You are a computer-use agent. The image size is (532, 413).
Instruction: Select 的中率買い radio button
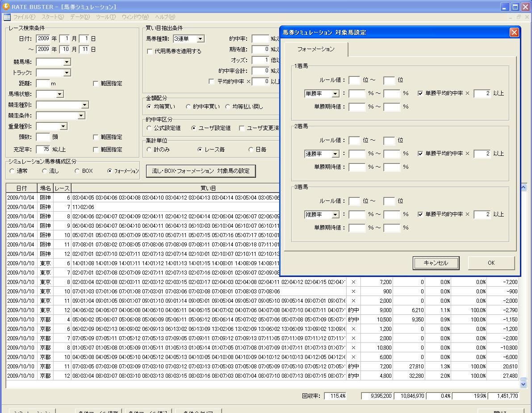[x=189, y=106]
